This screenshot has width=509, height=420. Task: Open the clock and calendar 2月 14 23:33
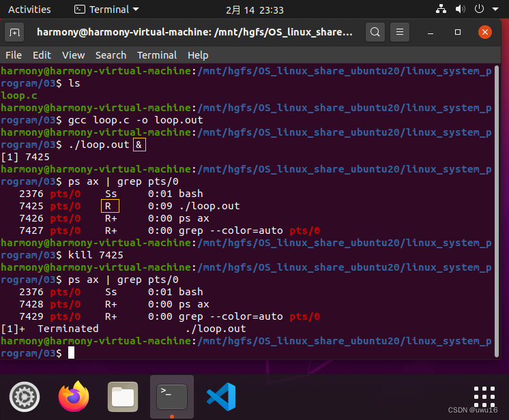(x=254, y=10)
